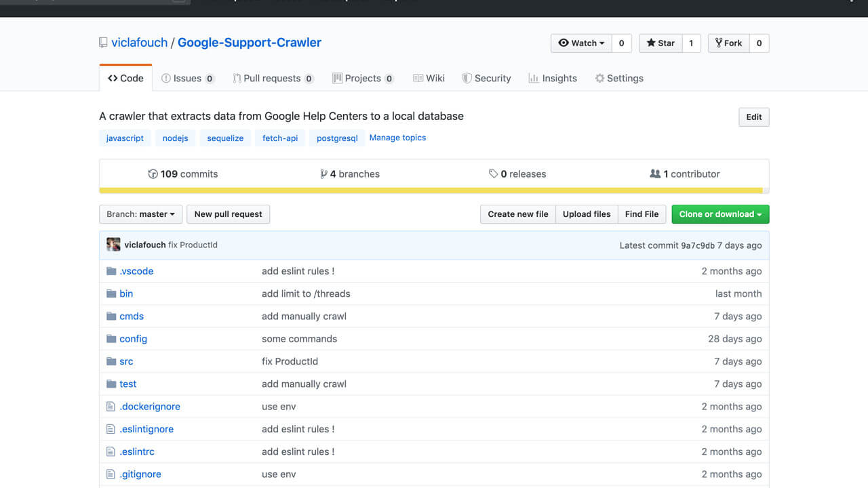Screen dimensions: 868x488
Task: Click the forks count 0
Action: click(759, 43)
